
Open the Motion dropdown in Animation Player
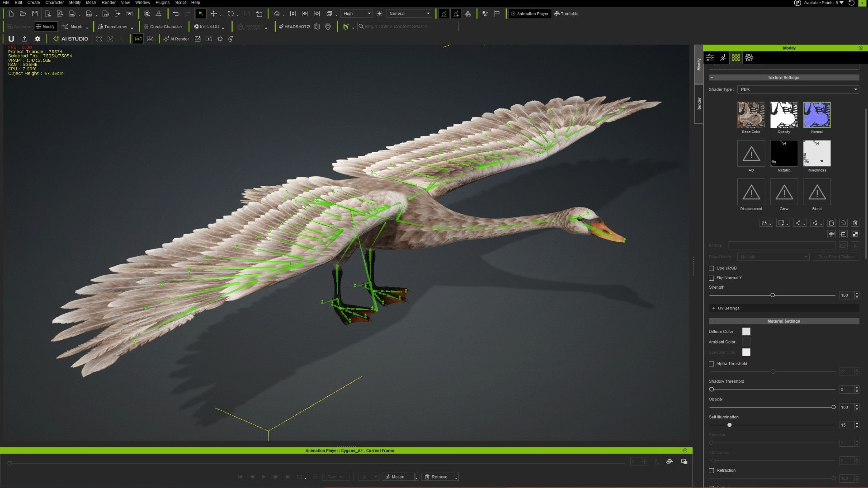pyautogui.click(x=416, y=477)
